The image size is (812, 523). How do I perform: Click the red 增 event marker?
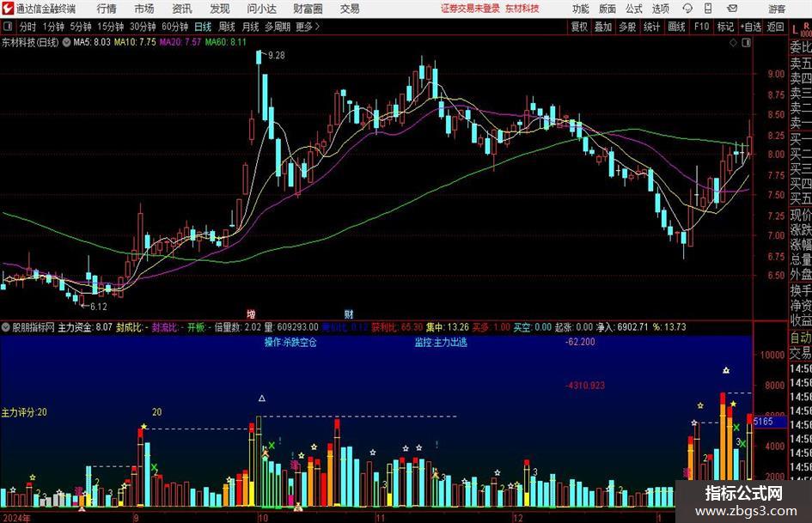pyautogui.click(x=251, y=314)
